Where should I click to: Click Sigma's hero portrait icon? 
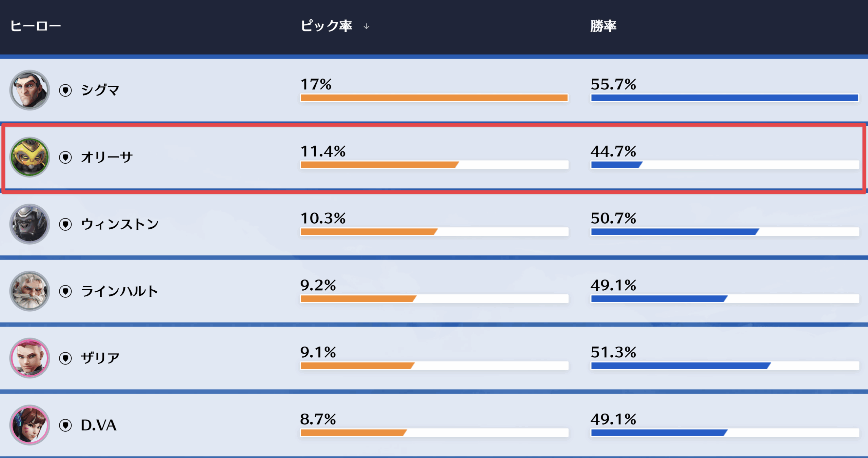30,90
